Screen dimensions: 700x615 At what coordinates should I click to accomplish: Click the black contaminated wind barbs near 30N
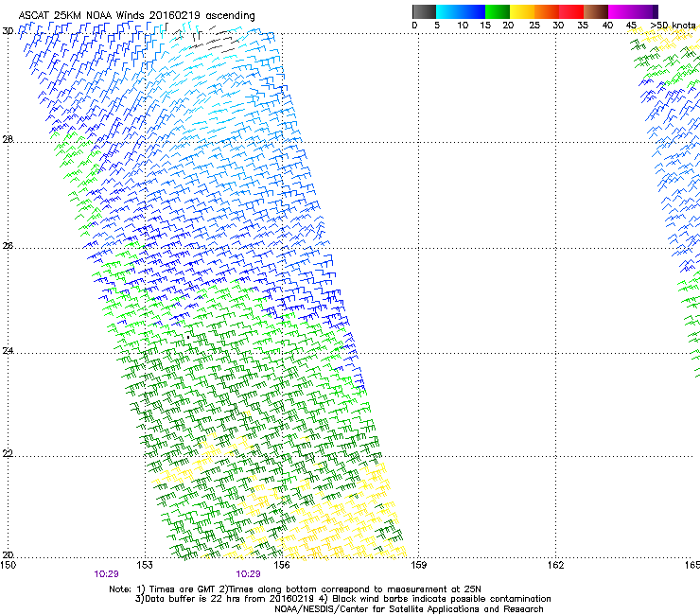(206, 40)
